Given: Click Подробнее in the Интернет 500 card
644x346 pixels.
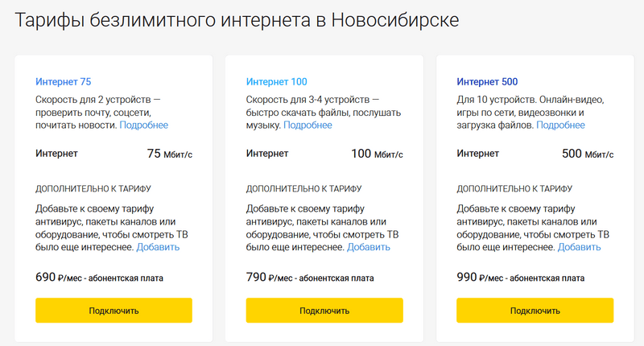Looking at the screenshot, I should [560, 125].
